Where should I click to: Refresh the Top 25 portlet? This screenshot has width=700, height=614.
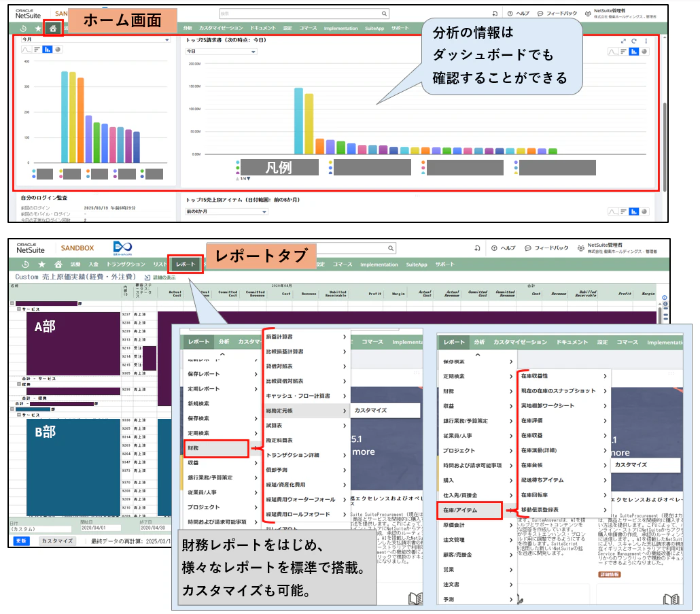click(x=634, y=41)
